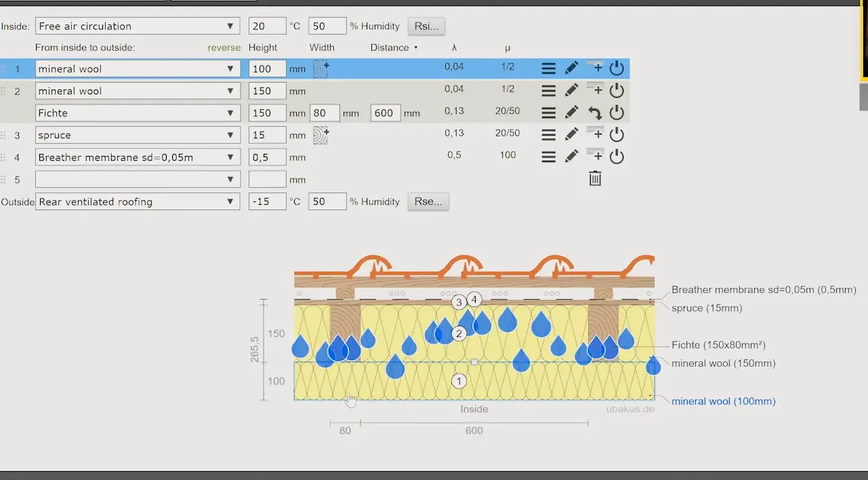Toggle power switch for layer 1 mineral wool

pos(616,68)
